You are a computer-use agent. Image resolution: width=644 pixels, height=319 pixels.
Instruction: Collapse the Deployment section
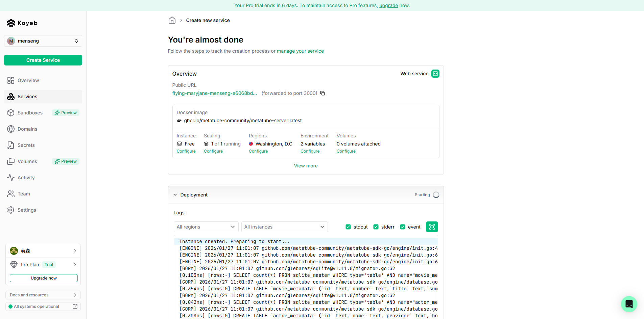(175, 195)
